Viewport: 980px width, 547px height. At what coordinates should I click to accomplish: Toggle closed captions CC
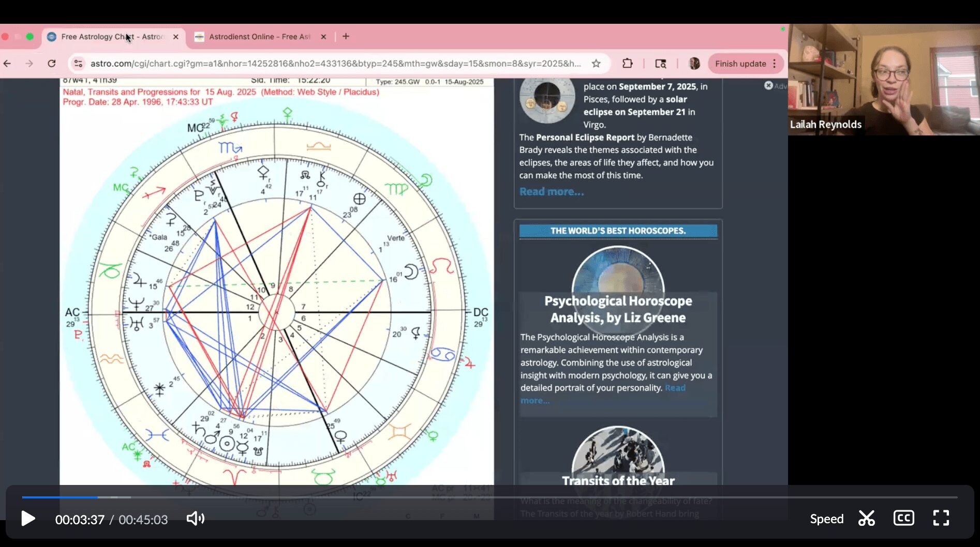pyautogui.click(x=903, y=518)
